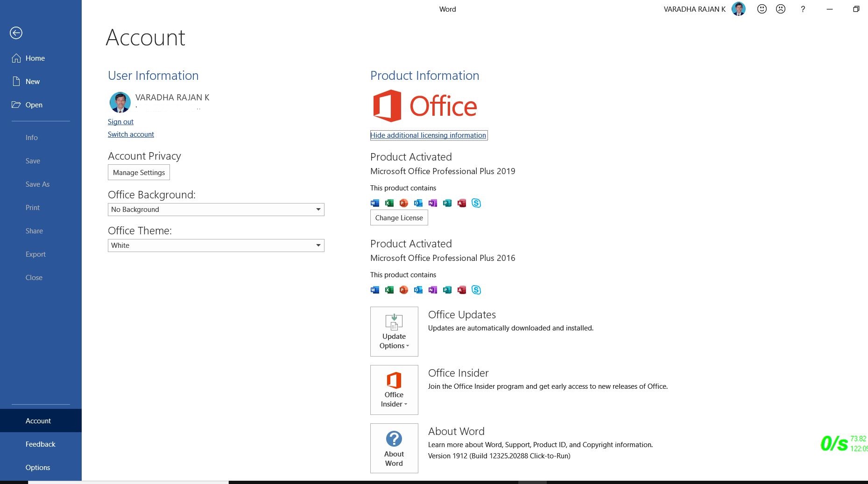Click the Version 1912 build text

[x=499, y=456]
